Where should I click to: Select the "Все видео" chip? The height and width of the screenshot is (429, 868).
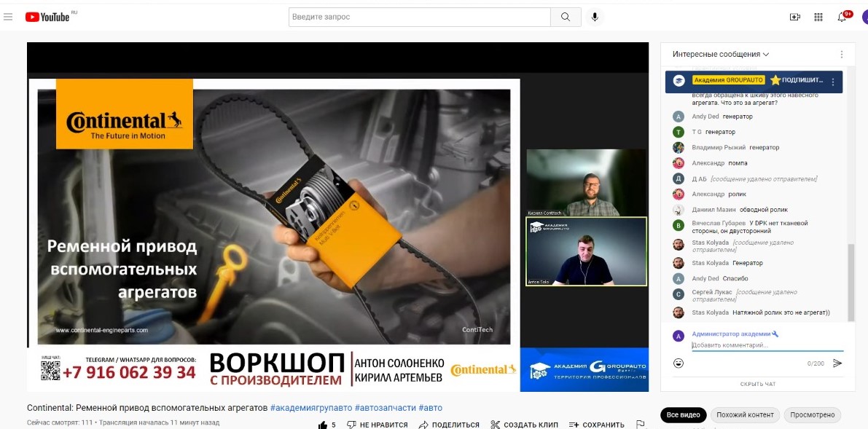click(683, 414)
